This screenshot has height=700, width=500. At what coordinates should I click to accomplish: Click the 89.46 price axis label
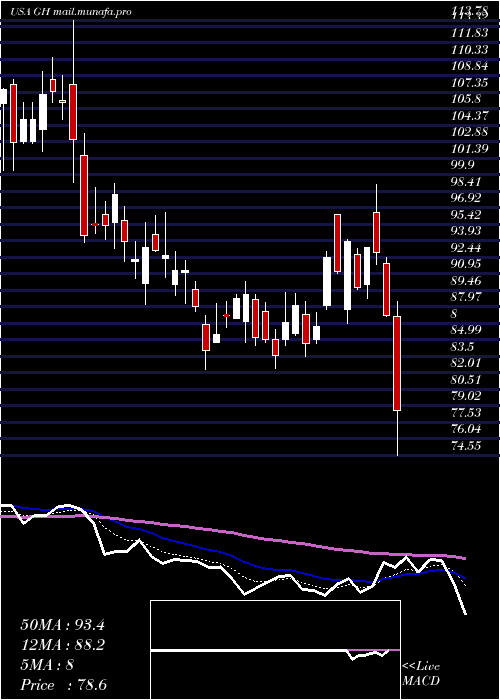point(466,280)
